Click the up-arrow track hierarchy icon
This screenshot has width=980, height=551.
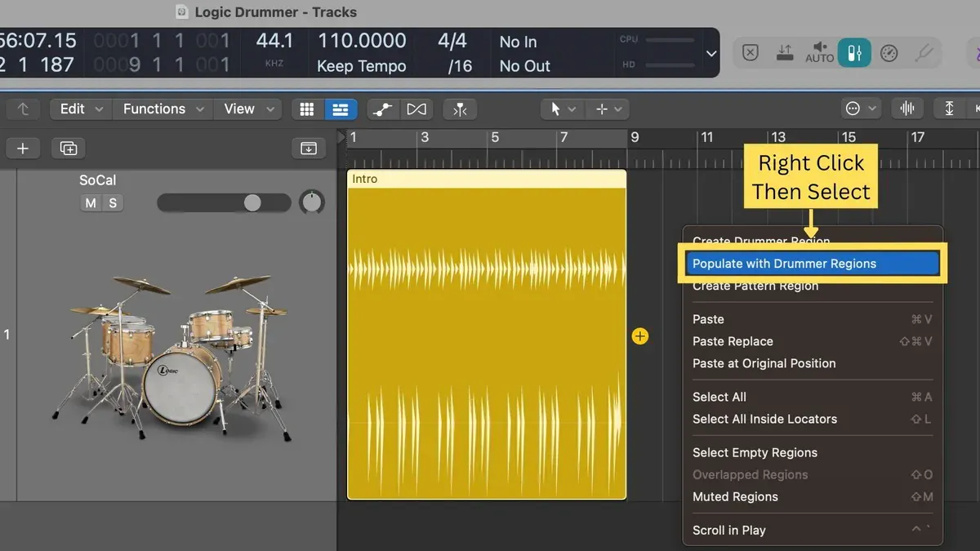(x=24, y=109)
